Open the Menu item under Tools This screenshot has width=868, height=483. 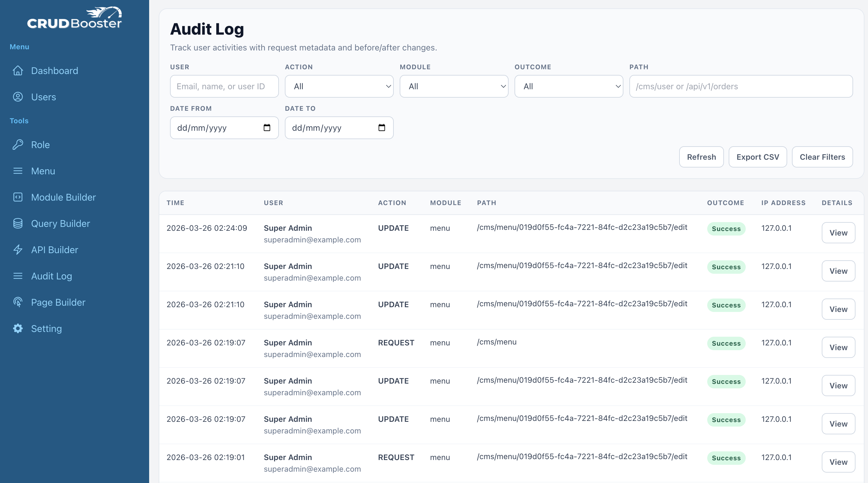[x=43, y=171]
